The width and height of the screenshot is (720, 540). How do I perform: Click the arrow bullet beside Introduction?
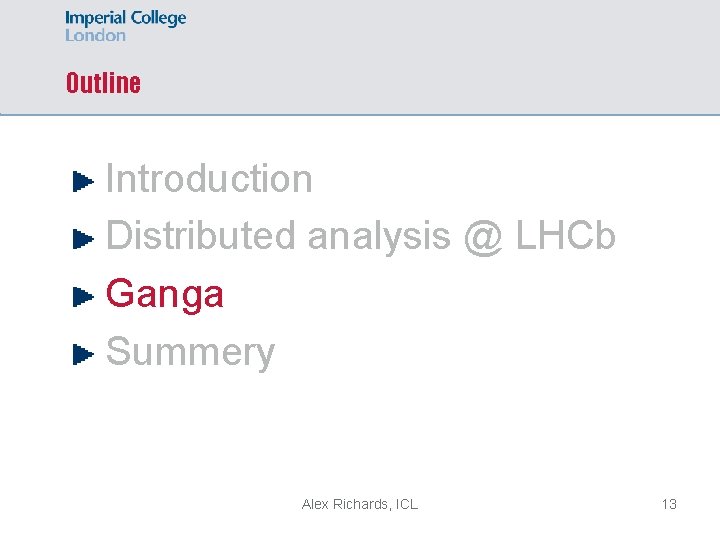pos(83,181)
